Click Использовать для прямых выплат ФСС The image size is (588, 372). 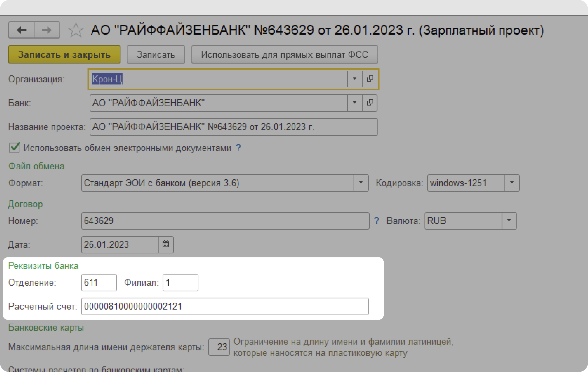point(284,54)
